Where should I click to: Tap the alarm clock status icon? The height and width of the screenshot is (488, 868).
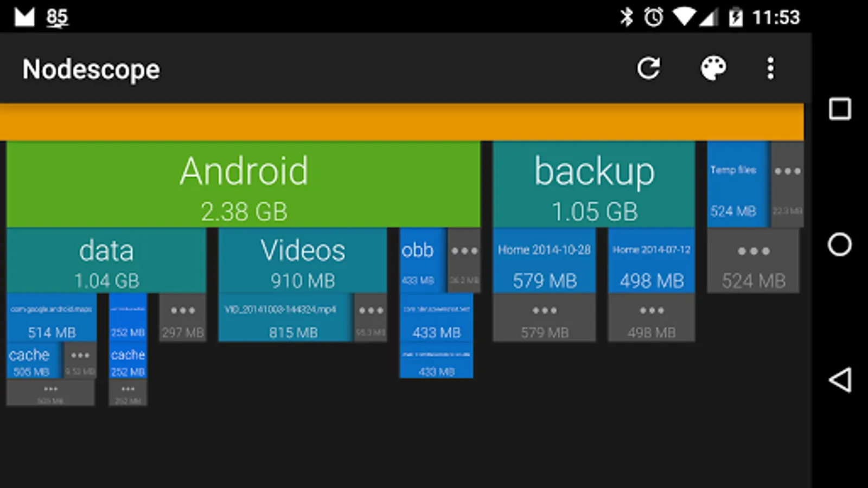pyautogui.click(x=654, y=17)
